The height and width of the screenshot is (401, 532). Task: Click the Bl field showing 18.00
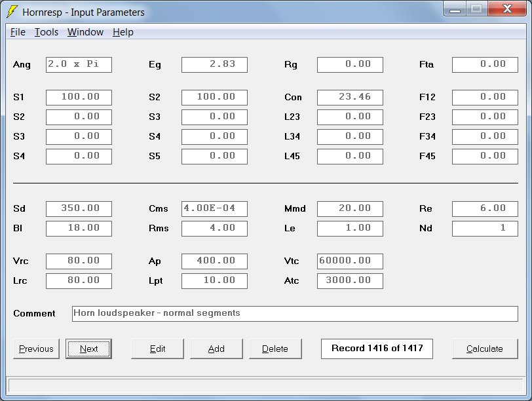(79, 229)
